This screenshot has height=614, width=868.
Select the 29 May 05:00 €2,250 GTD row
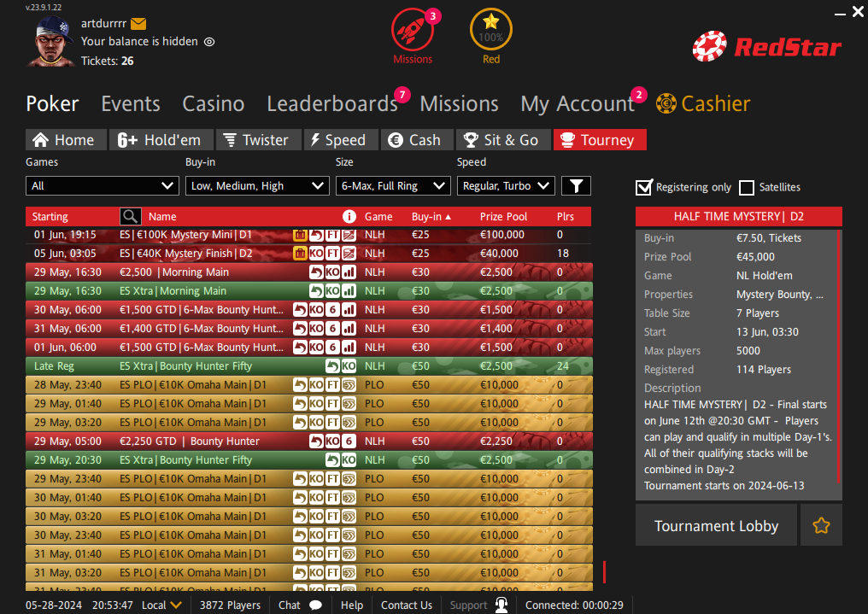309,441
